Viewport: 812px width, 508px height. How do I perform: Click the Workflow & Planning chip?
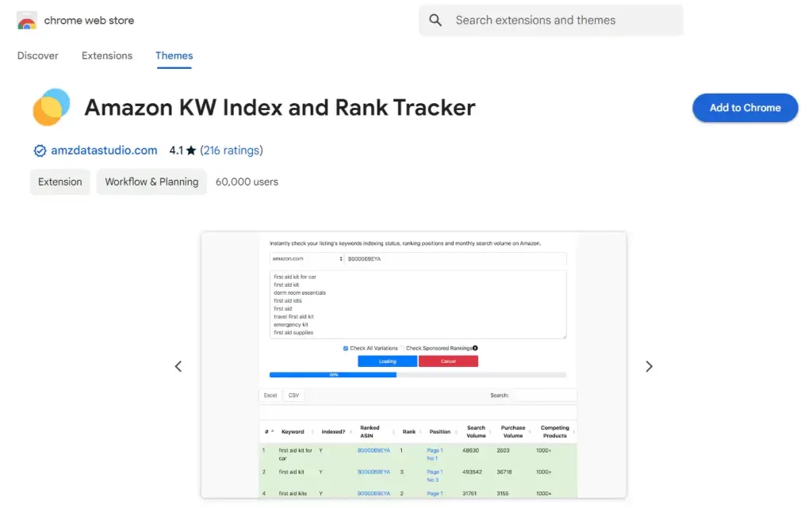tap(151, 181)
